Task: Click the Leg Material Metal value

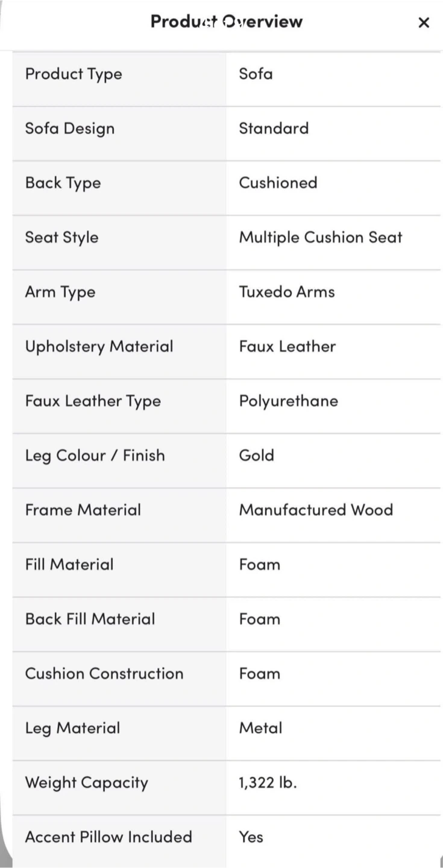Action: pos(260,728)
